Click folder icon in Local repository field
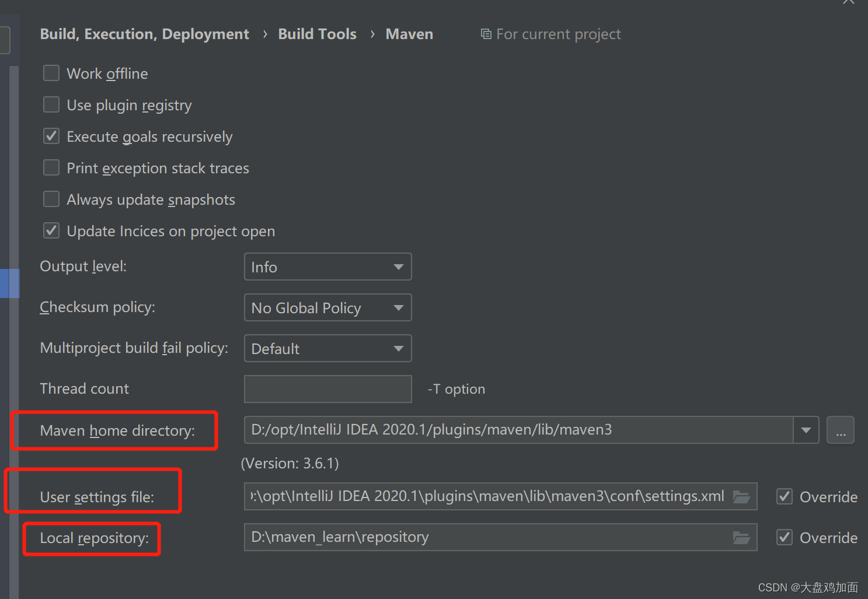The width and height of the screenshot is (868, 599). tap(741, 538)
